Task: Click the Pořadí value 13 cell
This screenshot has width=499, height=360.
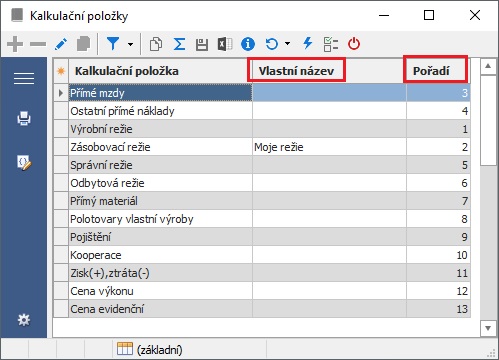Action: coord(438,309)
